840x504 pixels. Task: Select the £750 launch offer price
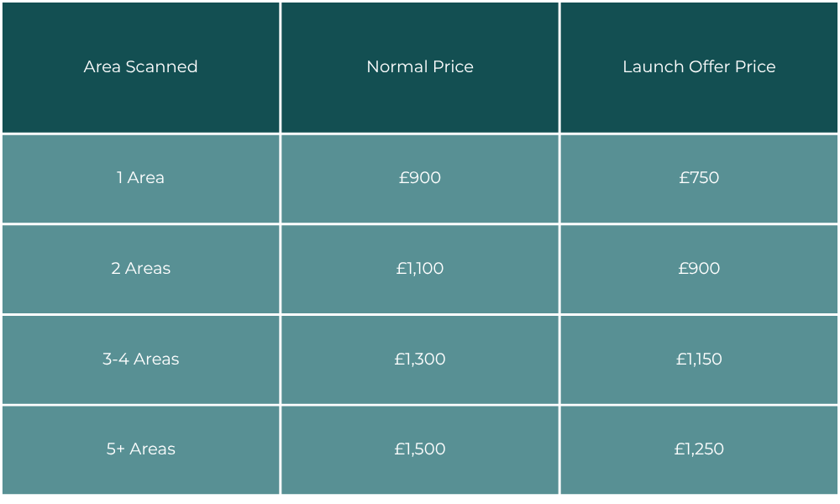tap(699, 178)
